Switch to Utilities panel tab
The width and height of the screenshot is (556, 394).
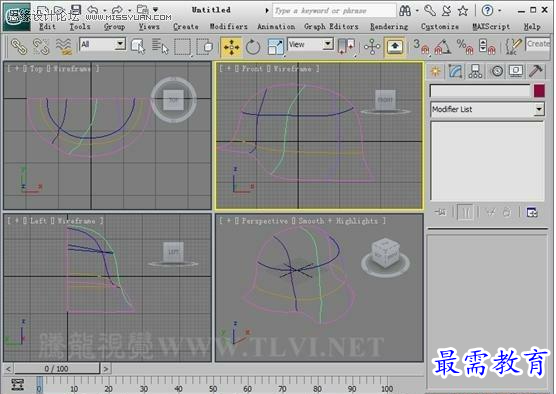pyautogui.click(x=536, y=71)
